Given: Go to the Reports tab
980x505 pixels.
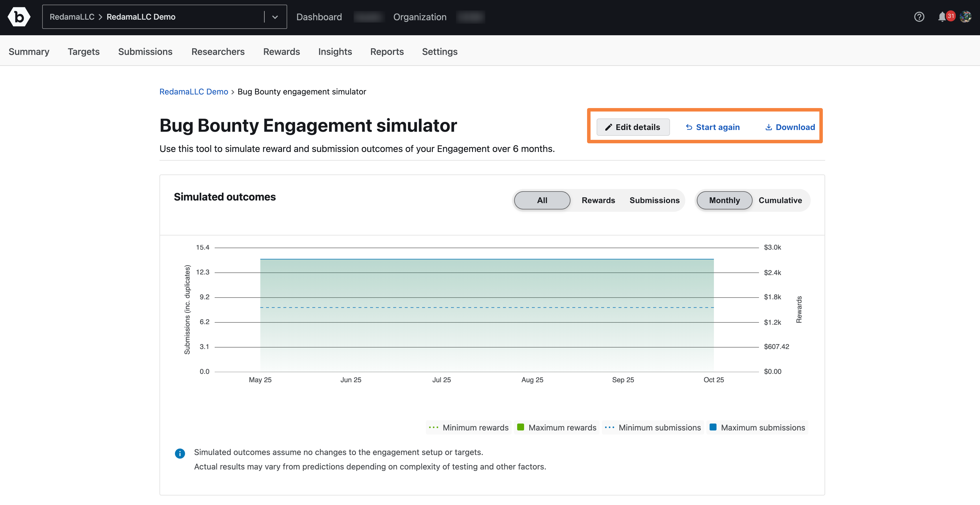Looking at the screenshot, I should (387, 51).
